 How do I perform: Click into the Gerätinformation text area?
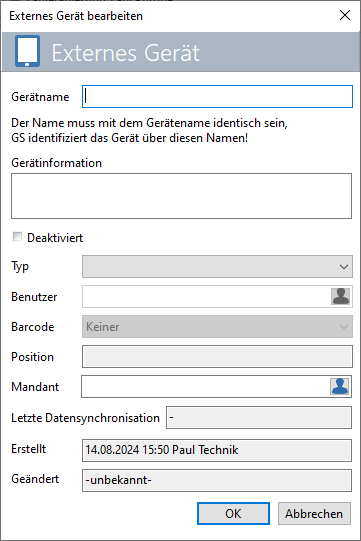click(182, 196)
